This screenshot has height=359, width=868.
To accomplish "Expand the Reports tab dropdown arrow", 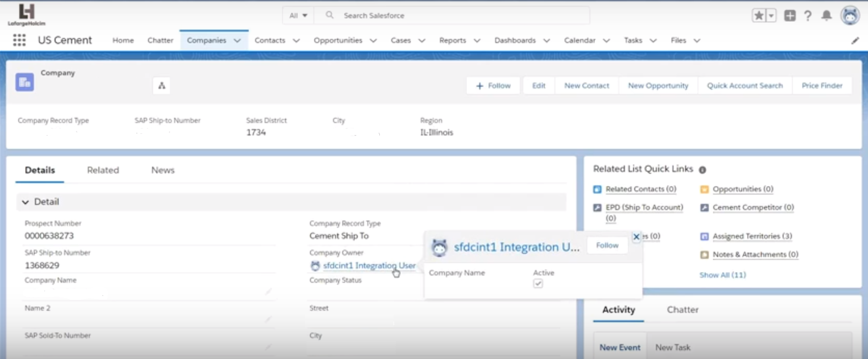I will (477, 41).
